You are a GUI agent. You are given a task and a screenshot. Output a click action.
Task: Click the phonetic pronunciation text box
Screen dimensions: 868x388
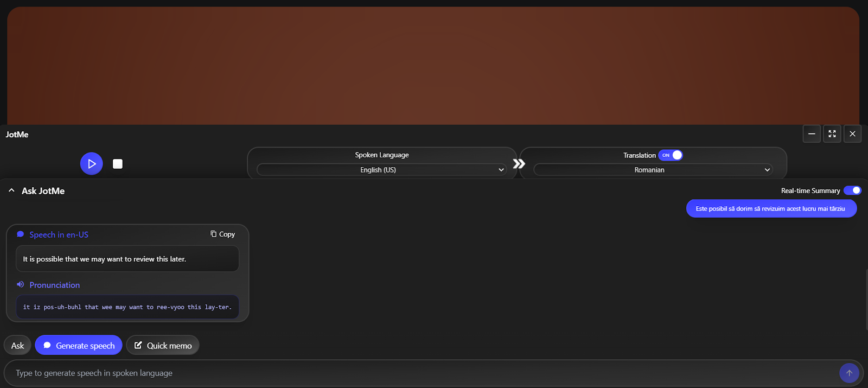[x=127, y=307]
